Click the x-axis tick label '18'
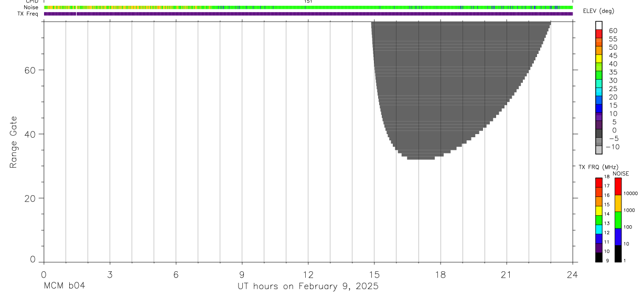644x297 pixels. pos(440,274)
